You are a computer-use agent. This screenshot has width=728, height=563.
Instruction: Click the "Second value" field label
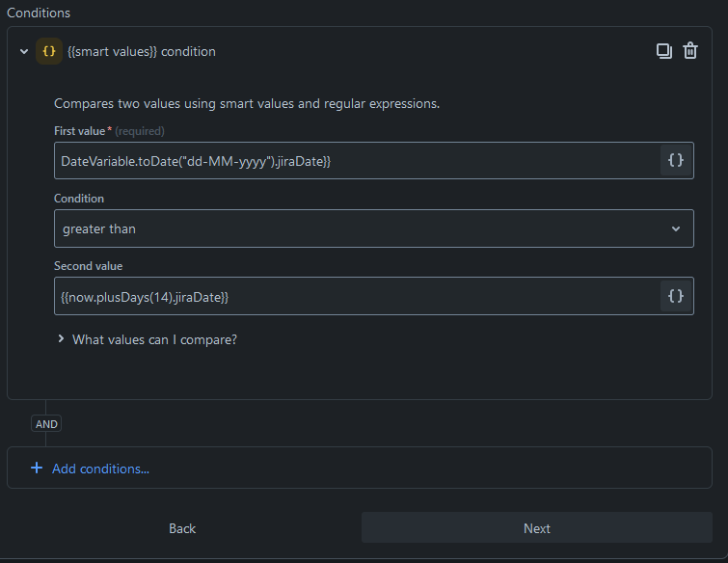pyautogui.click(x=89, y=266)
